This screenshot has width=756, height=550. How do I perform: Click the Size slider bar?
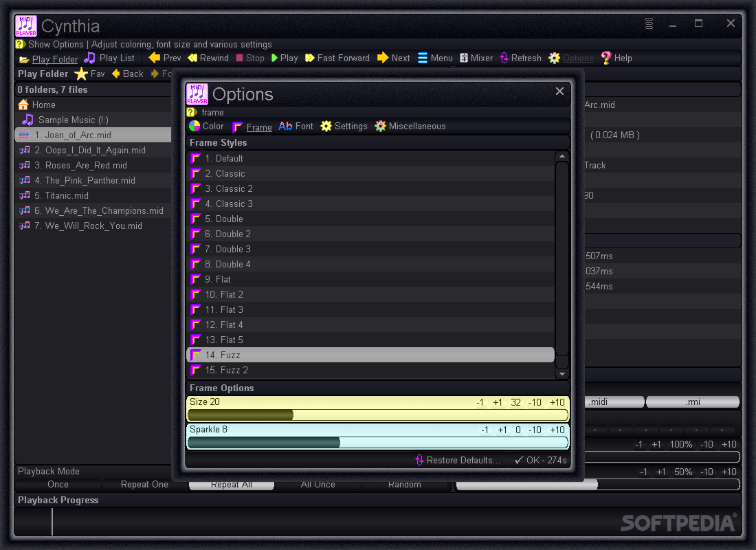point(377,415)
